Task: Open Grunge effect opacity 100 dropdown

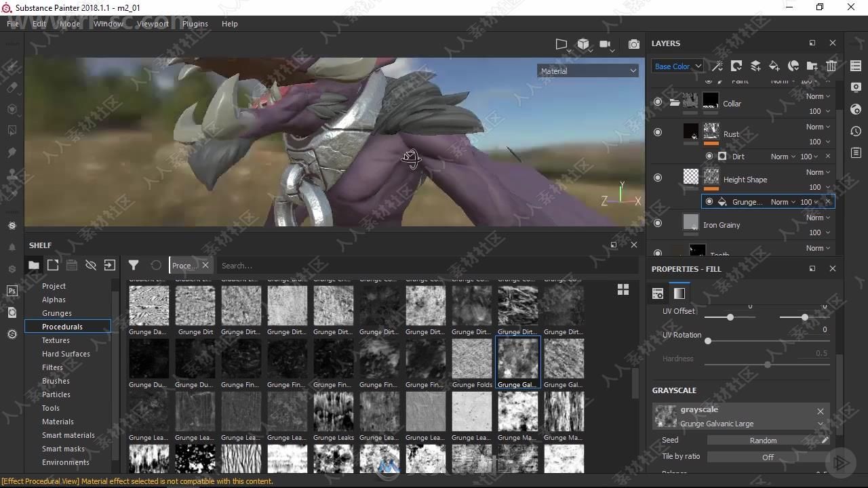Action: [x=810, y=202]
